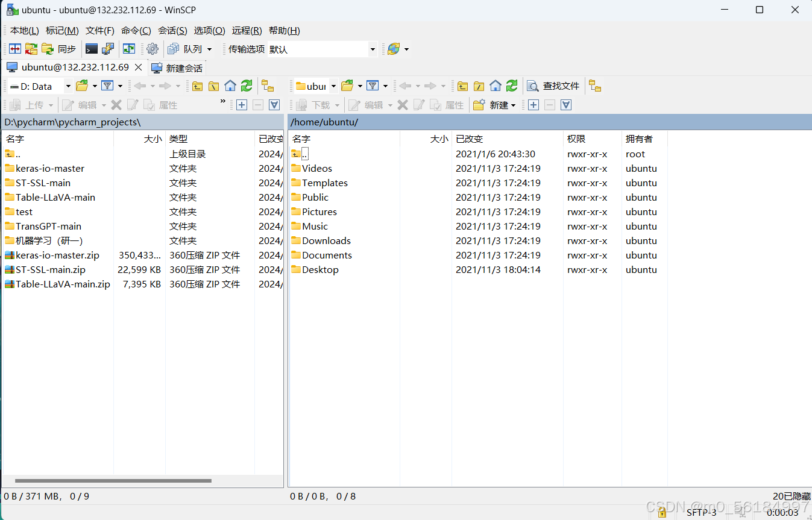Click the 查找文件 find files button

(x=553, y=86)
